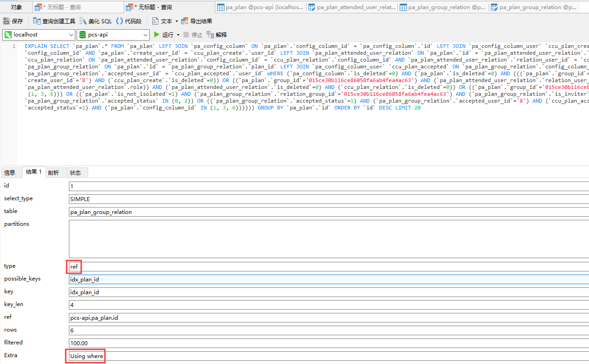Open the Query Builder tool (查询创建工具)

[x=55, y=21]
